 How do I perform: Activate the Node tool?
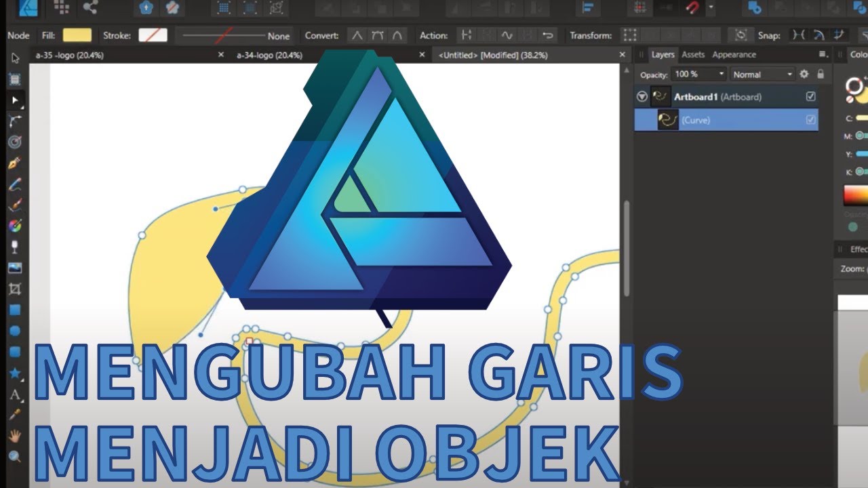tap(14, 100)
